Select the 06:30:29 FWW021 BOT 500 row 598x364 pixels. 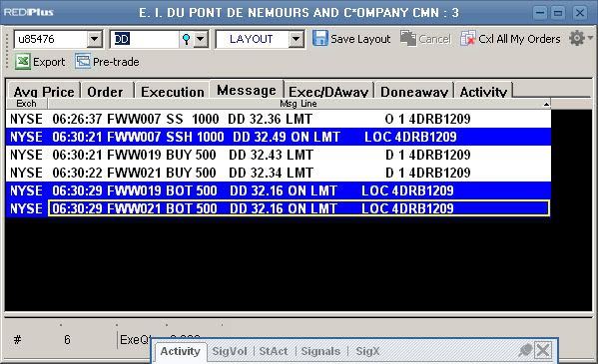tap(279, 208)
